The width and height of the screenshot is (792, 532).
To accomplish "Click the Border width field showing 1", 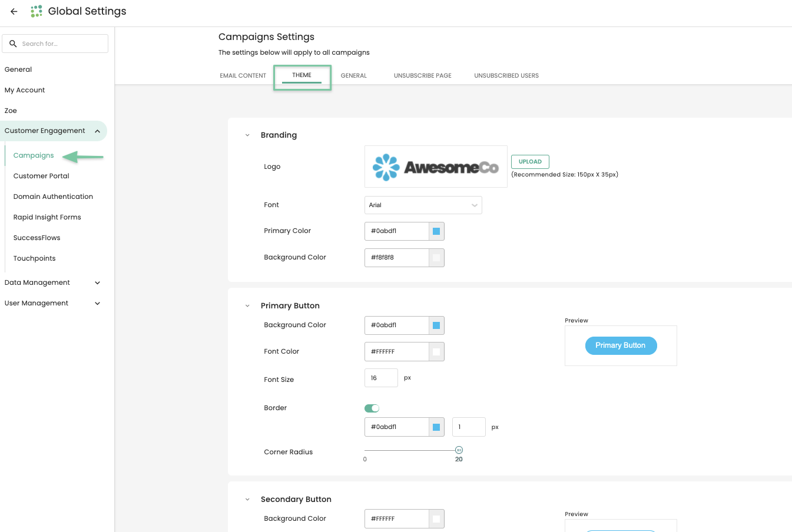I will 469,427.
